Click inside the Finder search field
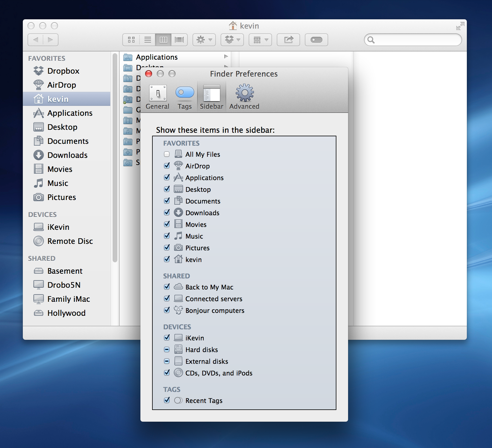 (x=412, y=40)
